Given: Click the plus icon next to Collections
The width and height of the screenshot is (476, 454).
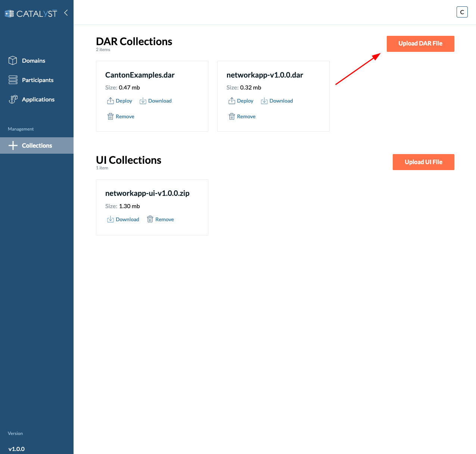Looking at the screenshot, I should click(13, 145).
